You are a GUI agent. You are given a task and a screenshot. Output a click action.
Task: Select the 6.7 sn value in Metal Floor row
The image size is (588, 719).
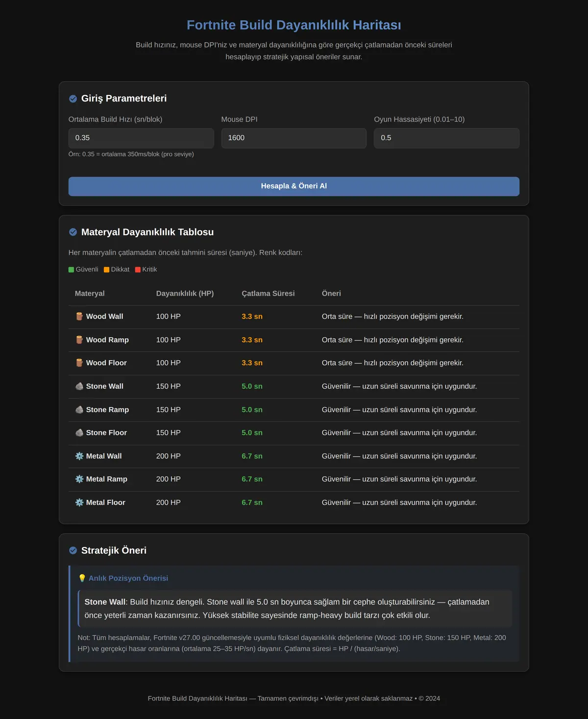252,502
